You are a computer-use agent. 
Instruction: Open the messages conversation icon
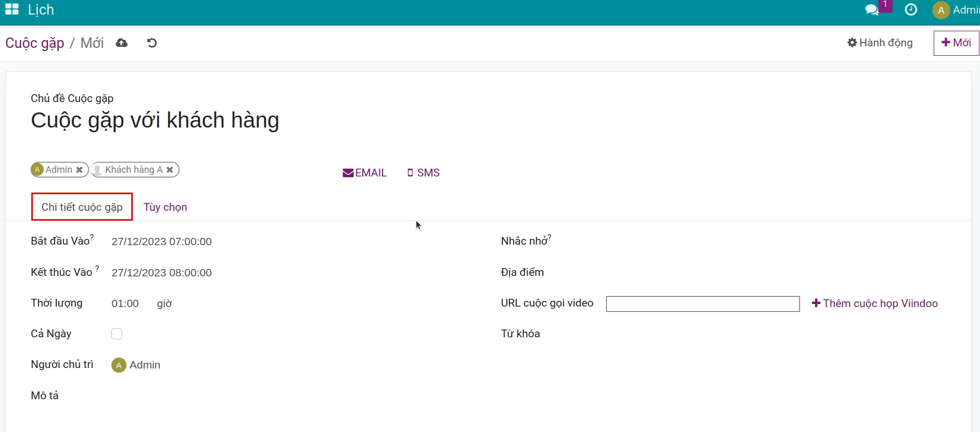click(x=872, y=10)
